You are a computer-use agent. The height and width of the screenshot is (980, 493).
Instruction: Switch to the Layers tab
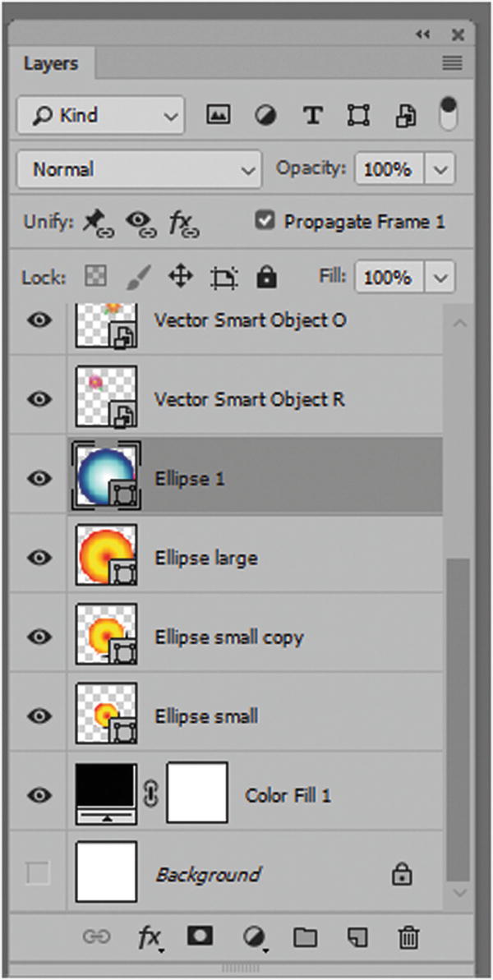click(x=53, y=63)
